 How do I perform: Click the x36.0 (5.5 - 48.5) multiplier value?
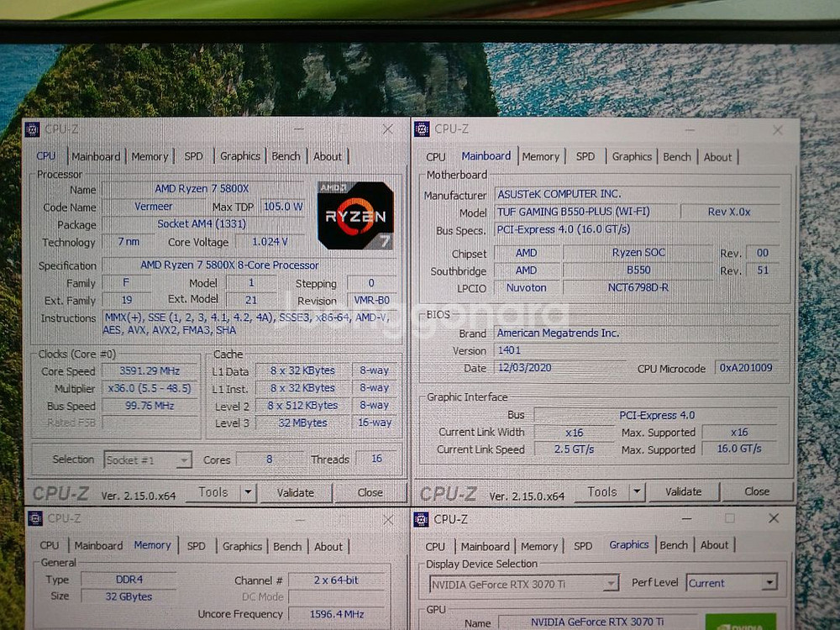pyautogui.click(x=150, y=388)
